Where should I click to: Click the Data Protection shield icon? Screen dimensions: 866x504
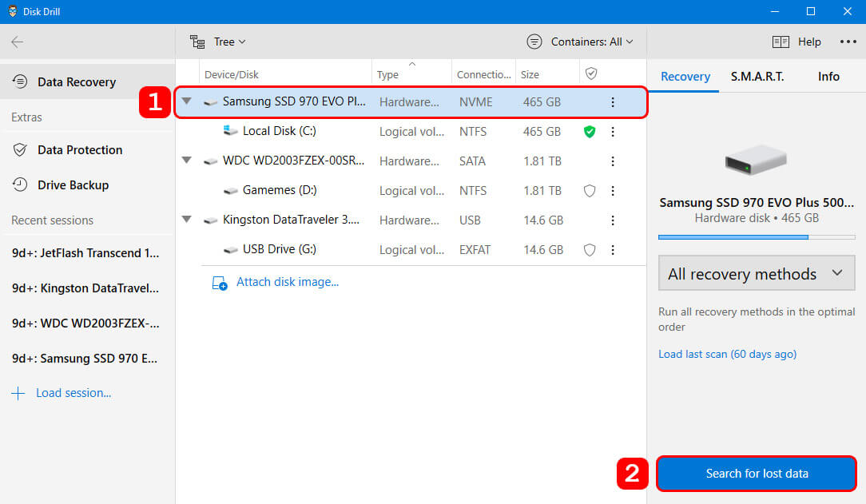click(20, 149)
